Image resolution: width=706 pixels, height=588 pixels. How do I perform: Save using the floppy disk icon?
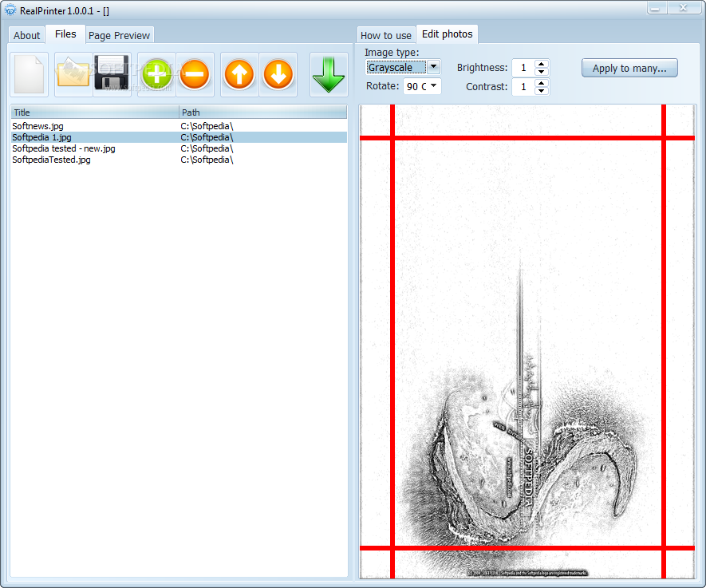pos(112,74)
